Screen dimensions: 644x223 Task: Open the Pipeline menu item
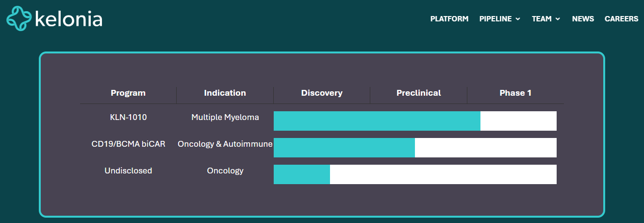(x=495, y=19)
